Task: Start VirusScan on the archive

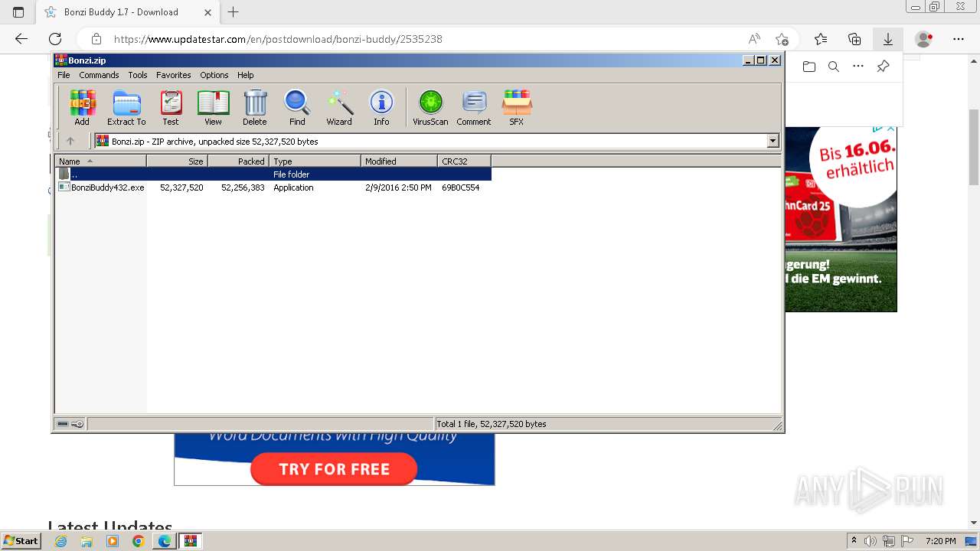Action: point(430,107)
